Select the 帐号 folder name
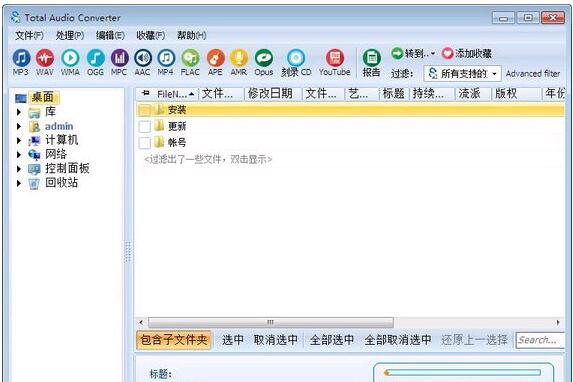 click(177, 143)
